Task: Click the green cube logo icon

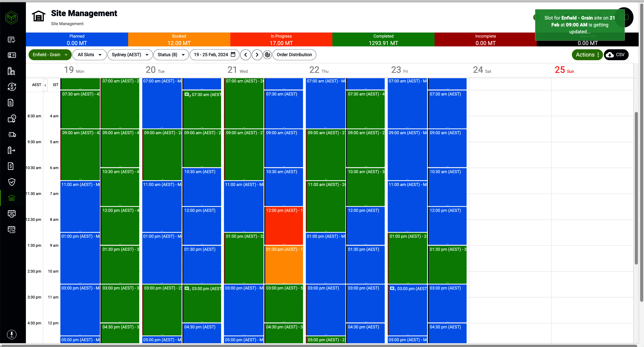Action: pos(12,18)
